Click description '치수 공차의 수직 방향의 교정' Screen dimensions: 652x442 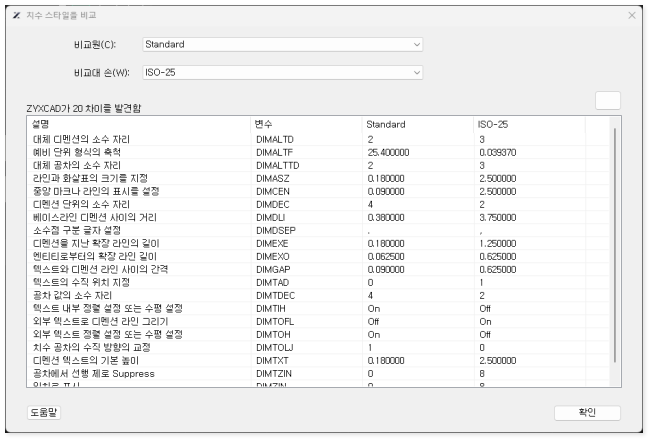[91, 348]
